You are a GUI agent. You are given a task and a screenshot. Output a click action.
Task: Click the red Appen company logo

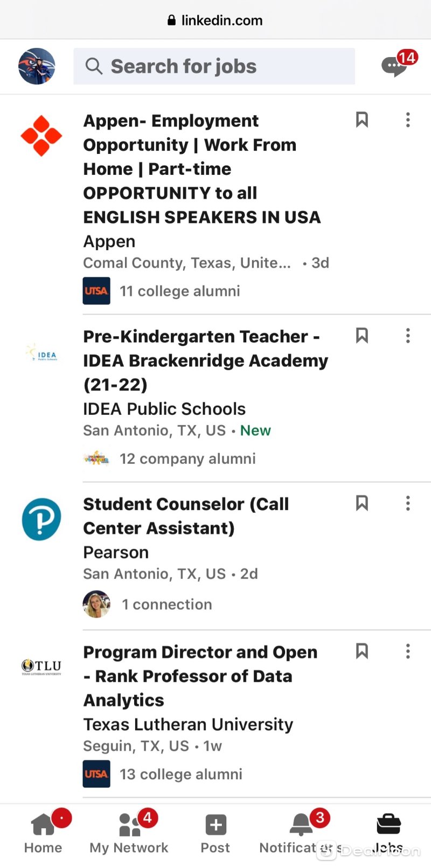click(41, 136)
